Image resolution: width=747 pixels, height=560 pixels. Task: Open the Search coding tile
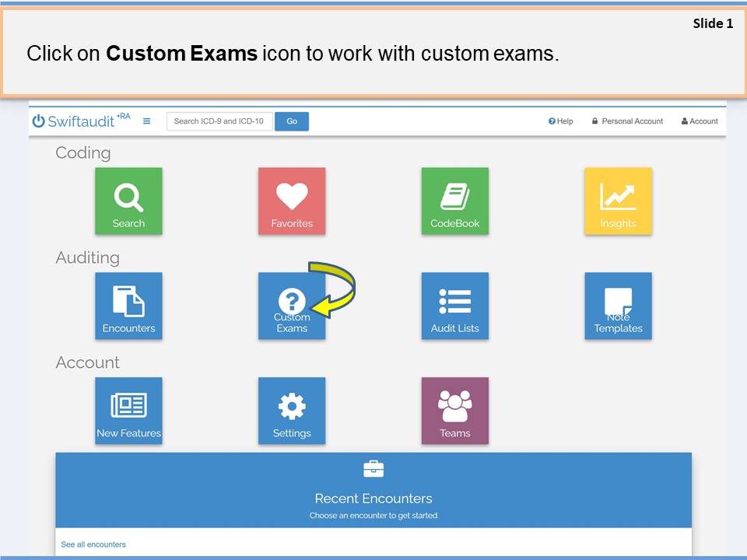point(128,201)
